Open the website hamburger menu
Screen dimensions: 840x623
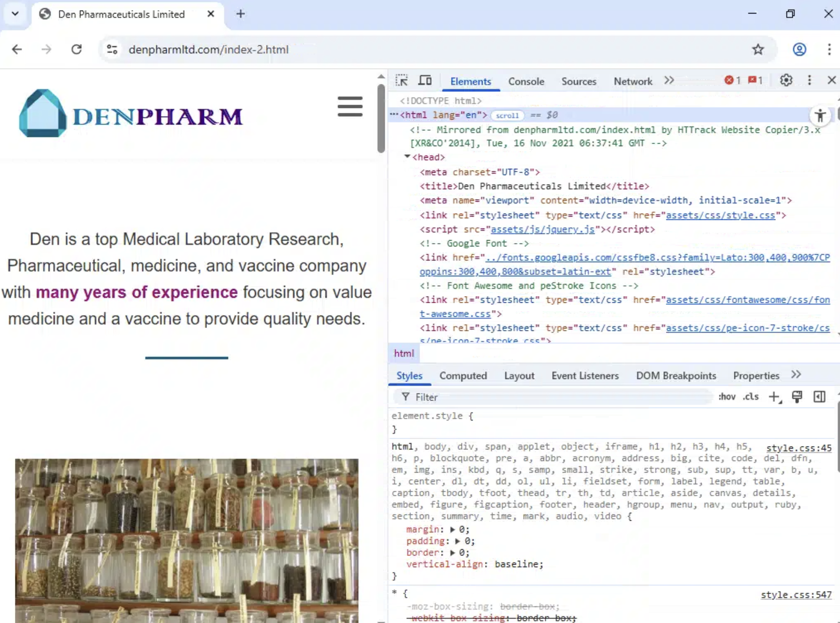350,107
